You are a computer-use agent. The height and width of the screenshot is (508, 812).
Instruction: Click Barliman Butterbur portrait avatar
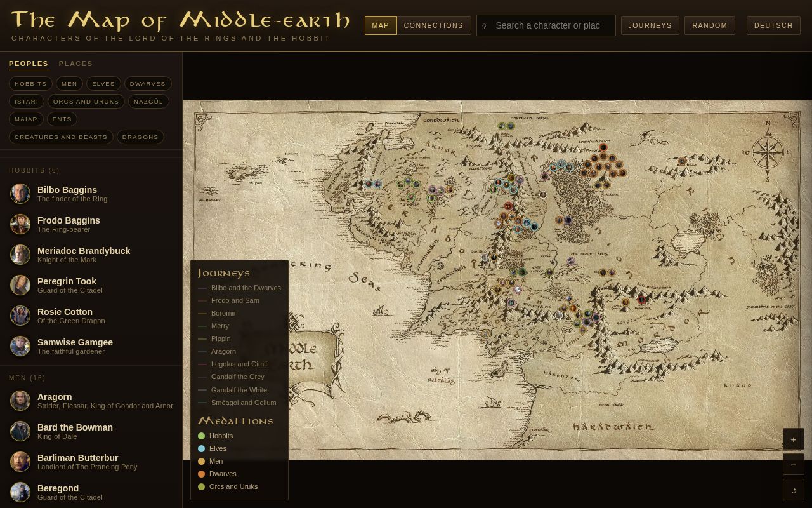20,462
